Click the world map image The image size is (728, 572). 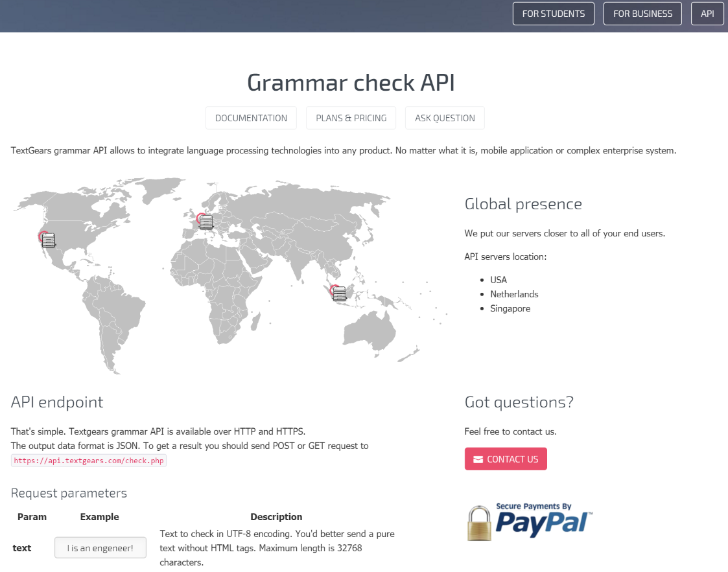point(230,275)
